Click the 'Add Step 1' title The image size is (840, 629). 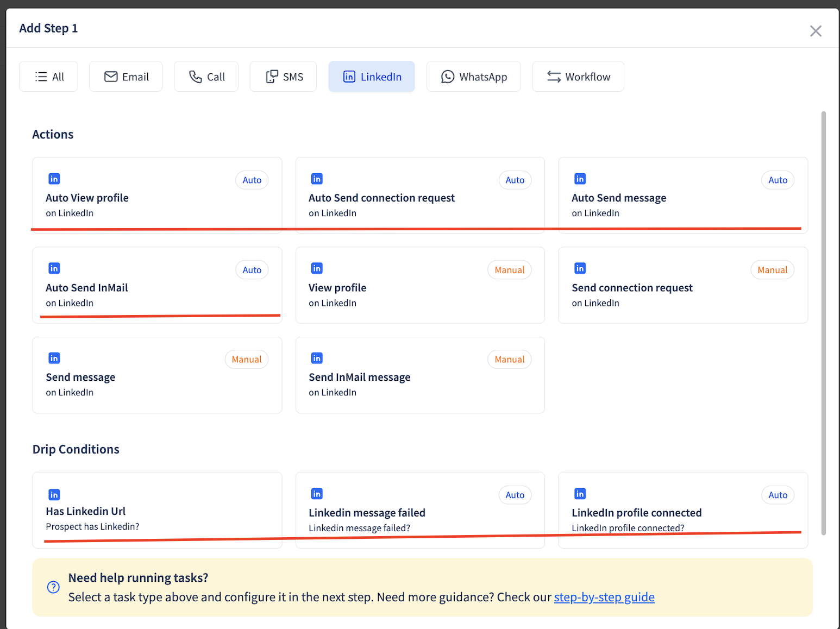[x=48, y=28]
